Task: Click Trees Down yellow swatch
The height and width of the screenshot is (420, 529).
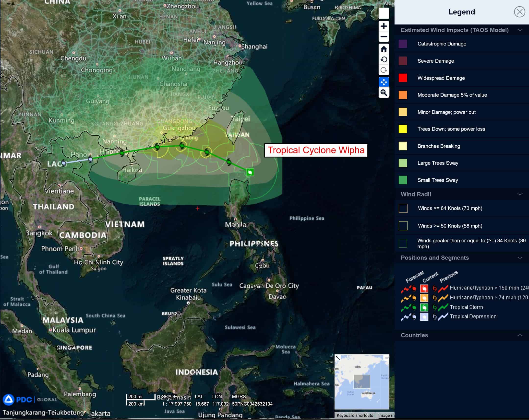Action: click(x=403, y=129)
